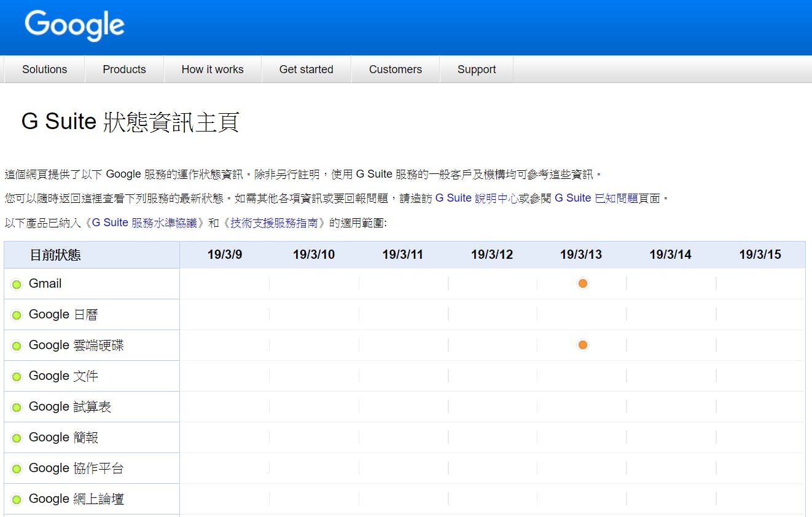Viewport: 812px width, 517px height.
Task: Open the 技術支援服務指南 link
Action: click(x=275, y=223)
